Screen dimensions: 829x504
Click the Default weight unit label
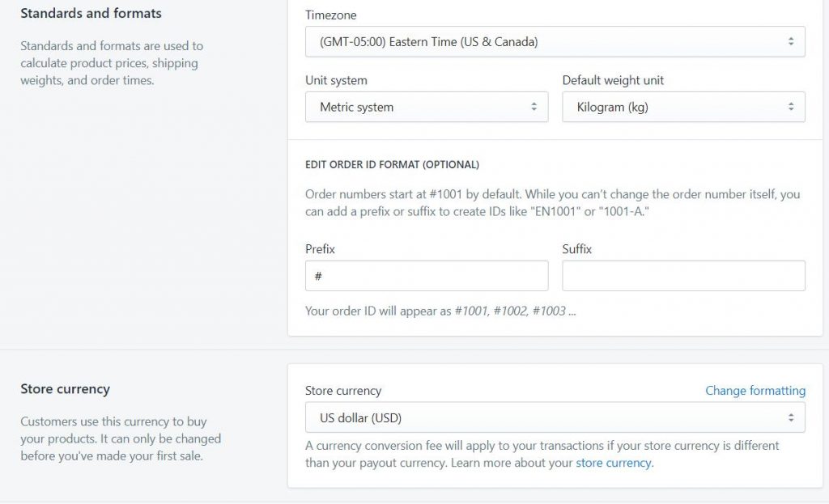point(613,81)
